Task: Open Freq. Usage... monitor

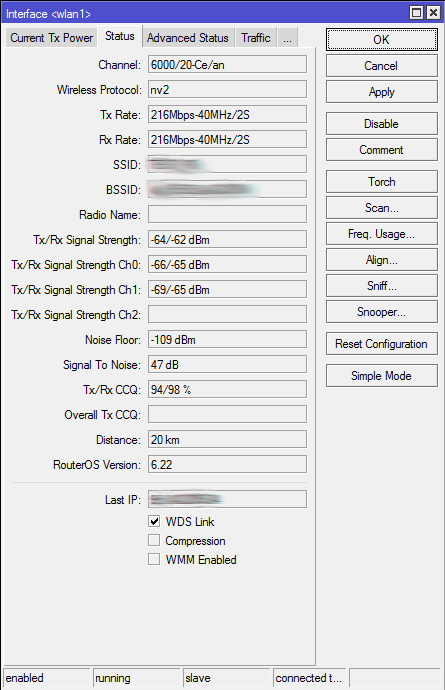Action: 382,234
